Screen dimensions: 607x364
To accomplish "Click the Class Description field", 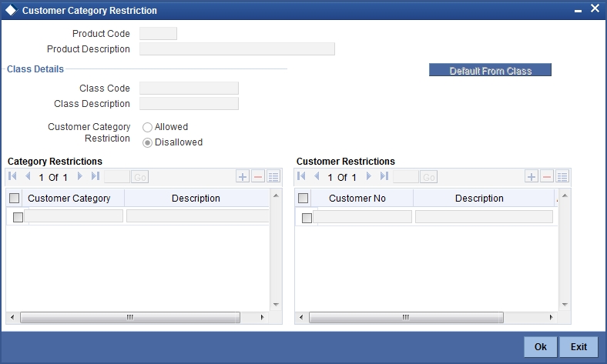I will 189,104.
